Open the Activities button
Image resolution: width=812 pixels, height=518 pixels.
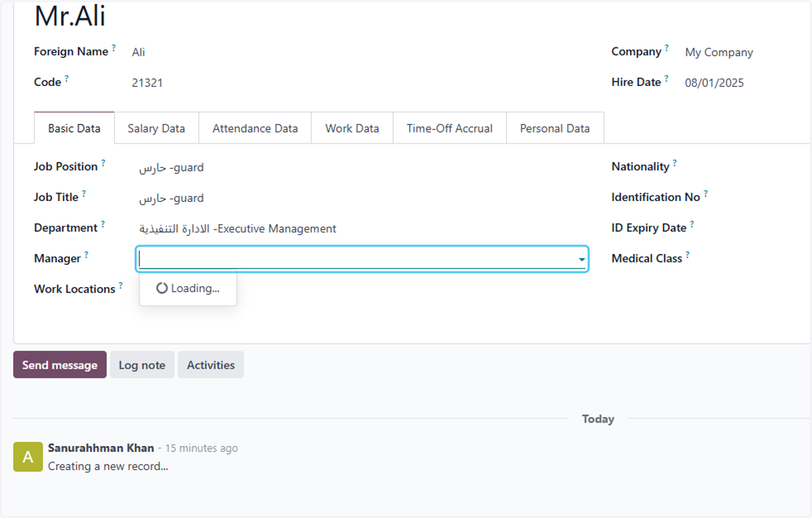(211, 365)
